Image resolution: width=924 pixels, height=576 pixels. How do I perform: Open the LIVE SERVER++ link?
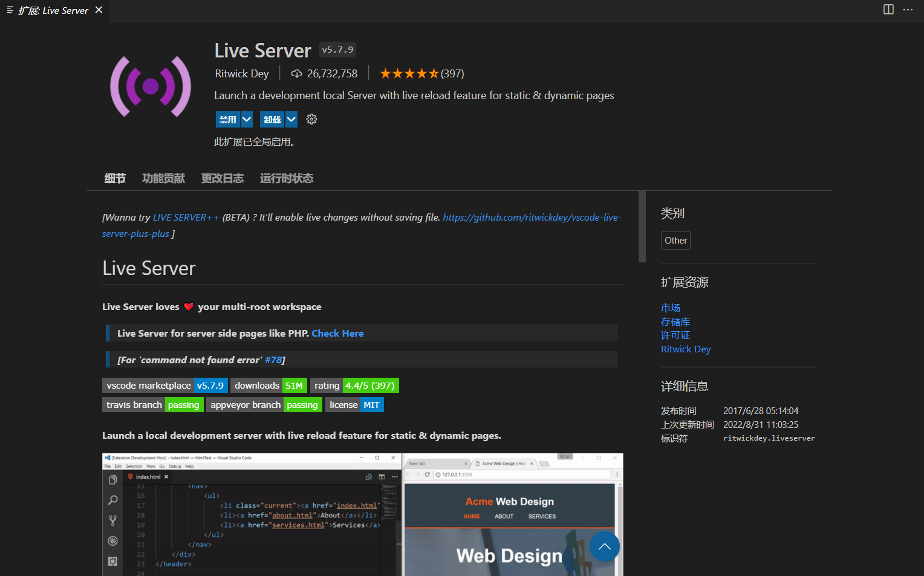[x=186, y=218]
